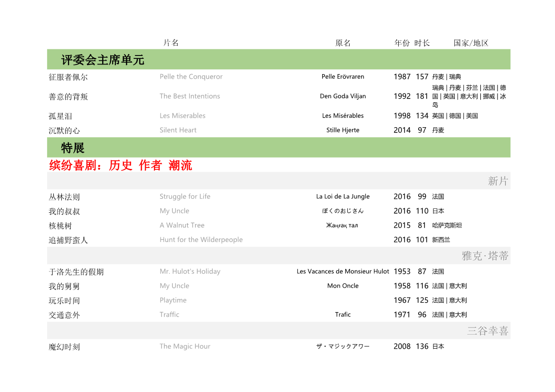Select the film title 征服者佩尔

point(68,77)
